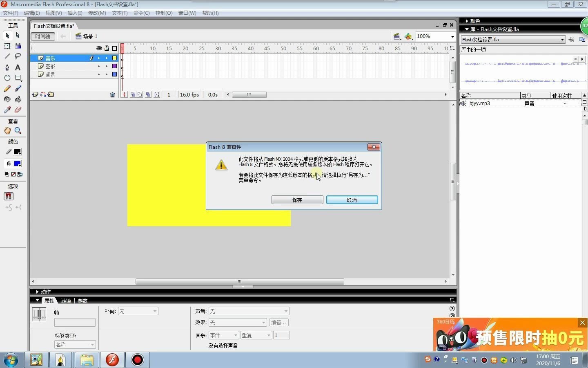588x368 pixels.
Task: Select bjyy.mp3 in the library
Action: tap(520, 103)
